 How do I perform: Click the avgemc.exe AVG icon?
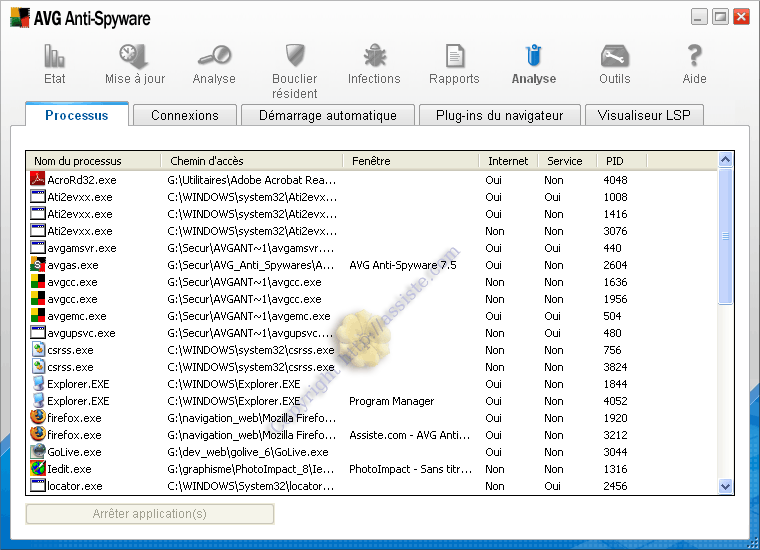point(38,315)
